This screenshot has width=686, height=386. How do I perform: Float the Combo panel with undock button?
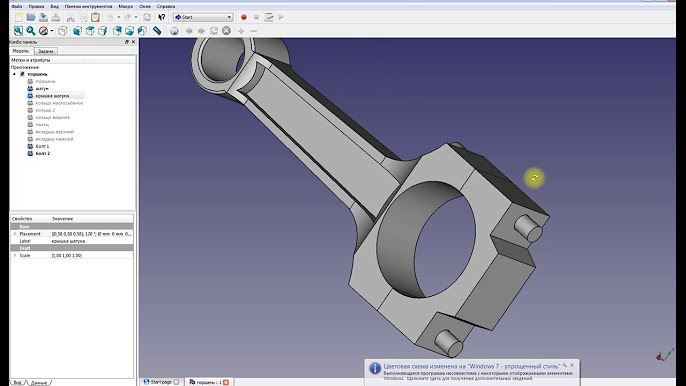tap(126, 42)
